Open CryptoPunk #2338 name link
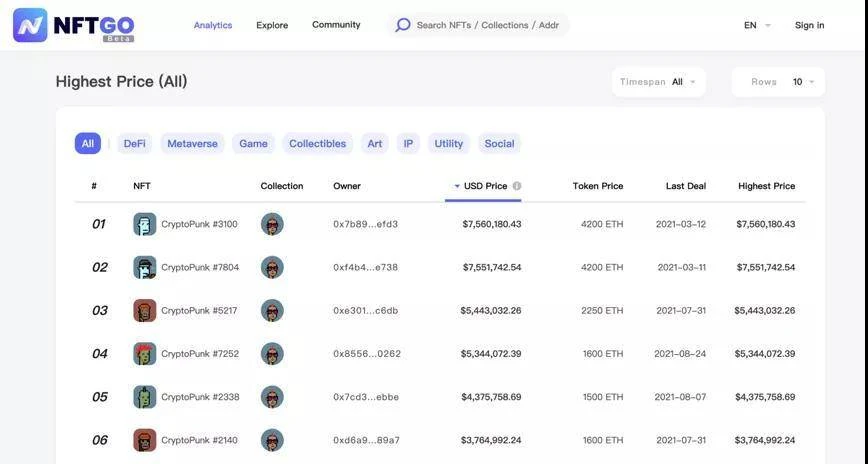This screenshot has width=868, height=464. 200,397
